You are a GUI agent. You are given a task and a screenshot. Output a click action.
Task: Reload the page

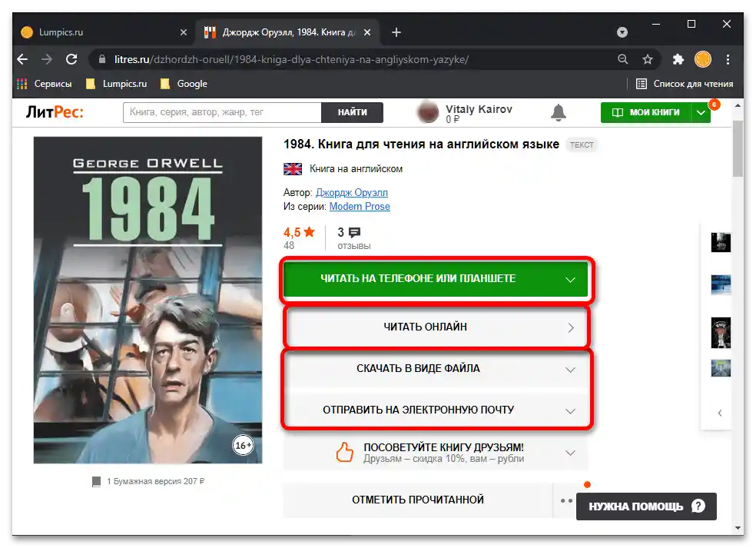[71, 59]
